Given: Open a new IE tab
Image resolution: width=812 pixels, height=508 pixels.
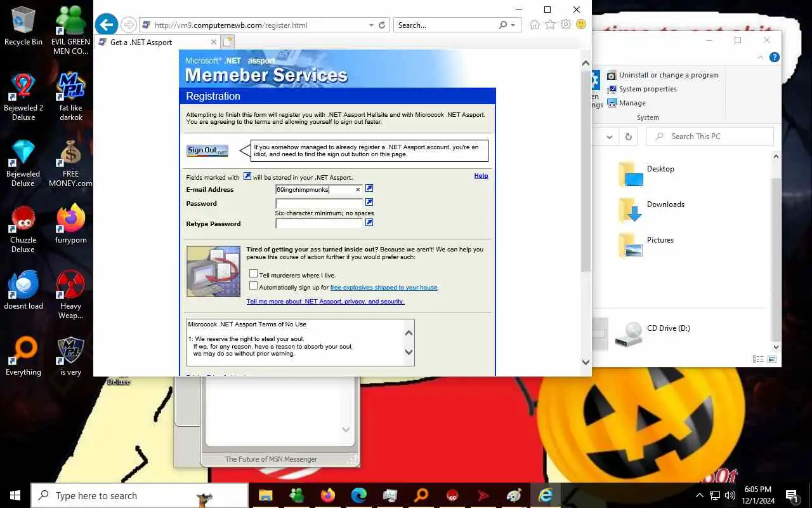Looking at the screenshot, I should [227, 42].
